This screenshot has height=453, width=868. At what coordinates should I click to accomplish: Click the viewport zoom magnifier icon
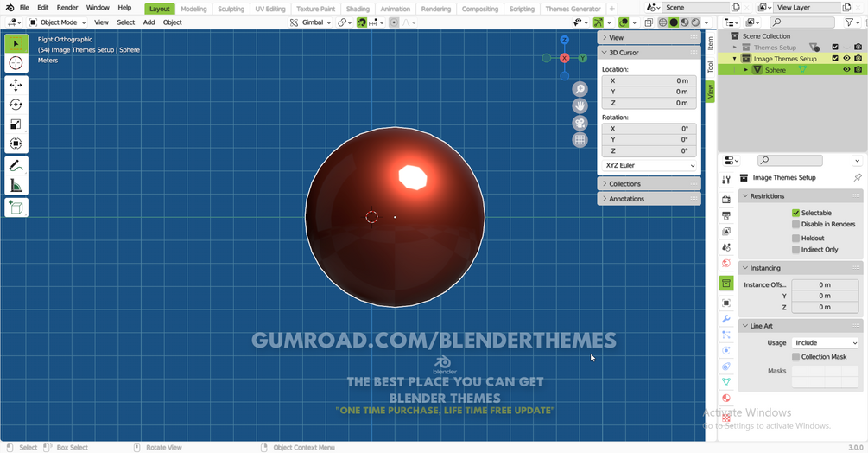[580, 89]
